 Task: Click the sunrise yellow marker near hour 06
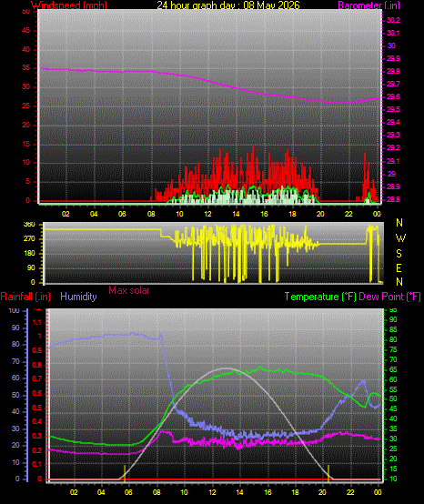click(x=125, y=473)
